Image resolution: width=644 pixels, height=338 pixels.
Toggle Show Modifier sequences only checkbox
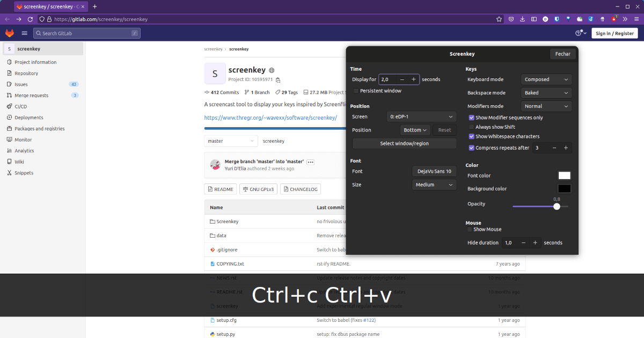click(471, 117)
